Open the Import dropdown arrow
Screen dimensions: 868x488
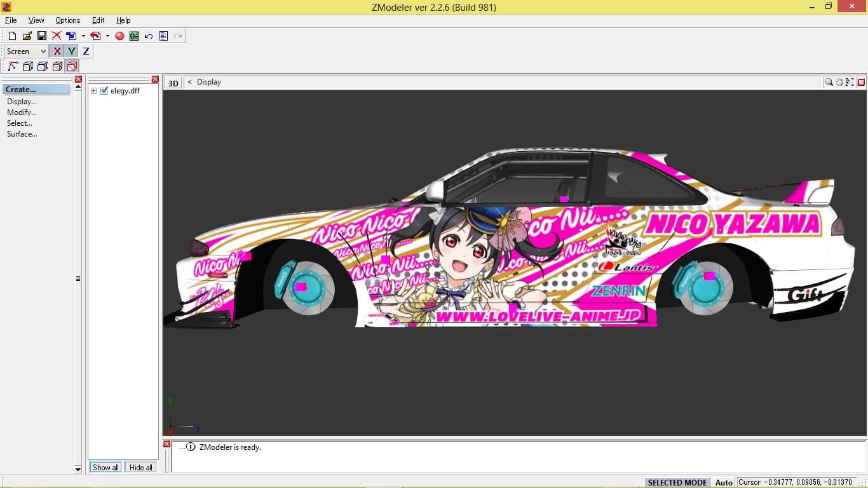[83, 36]
